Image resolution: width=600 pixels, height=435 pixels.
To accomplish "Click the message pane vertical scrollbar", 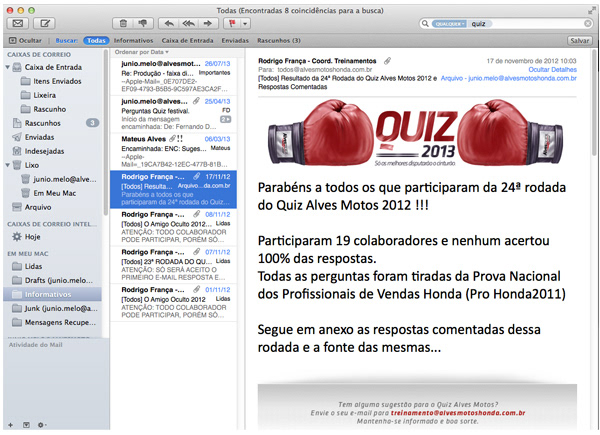I will click(x=595, y=103).
